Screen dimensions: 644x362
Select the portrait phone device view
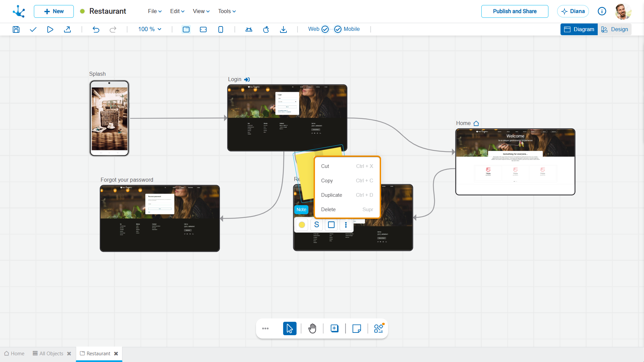coord(221,29)
